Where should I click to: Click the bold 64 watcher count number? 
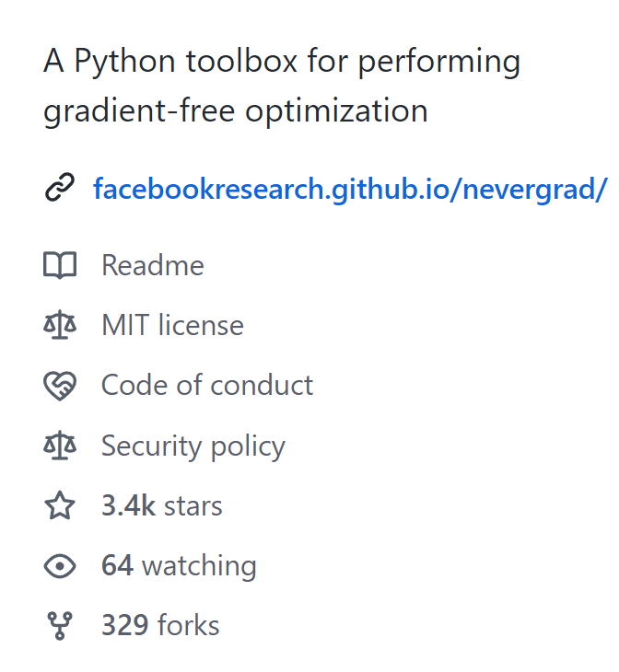pyautogui.click(x=117, y=565)
